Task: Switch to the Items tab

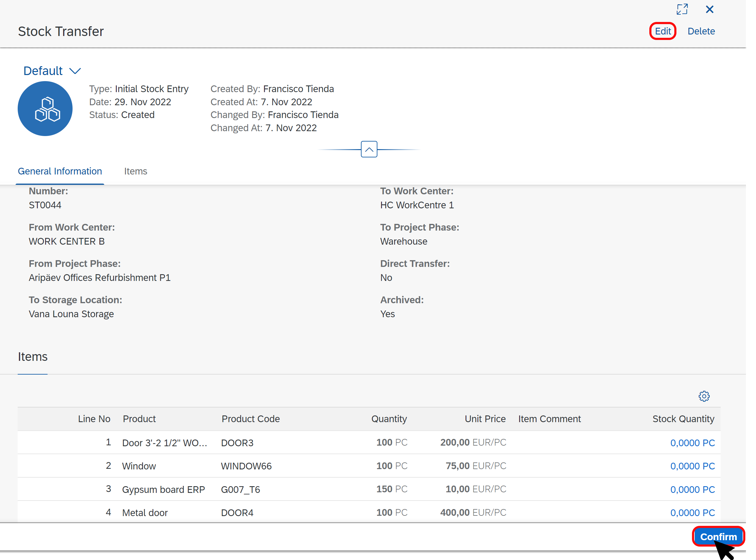Action: [135, 171]
